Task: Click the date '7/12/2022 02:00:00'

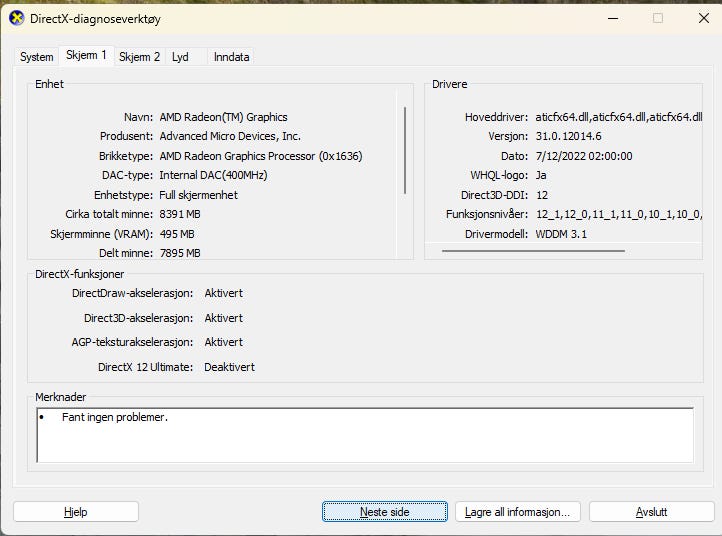Action: [584, 156]
